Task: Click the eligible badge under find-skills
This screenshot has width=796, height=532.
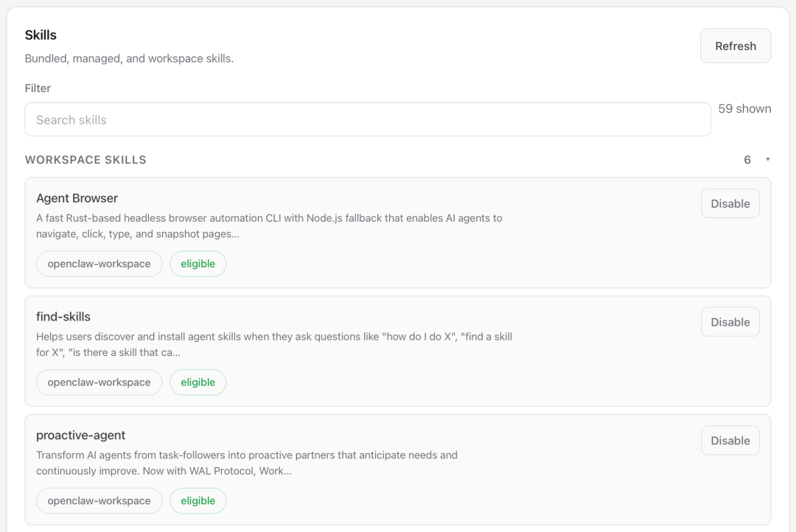Action: tap(198, 382)
